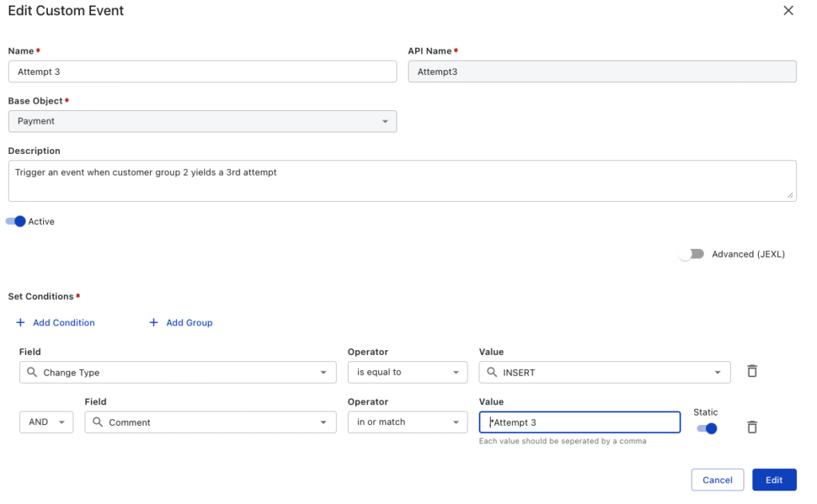Screen dimensions: 817x504
Task: Turn off the Static toggle
Action: click(706, 428)
